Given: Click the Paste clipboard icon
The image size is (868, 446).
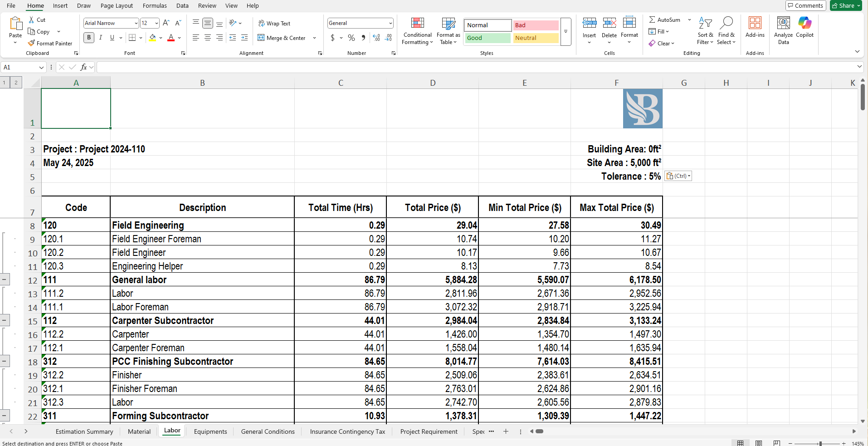Looking at the screenshot, I should point(15,24).
